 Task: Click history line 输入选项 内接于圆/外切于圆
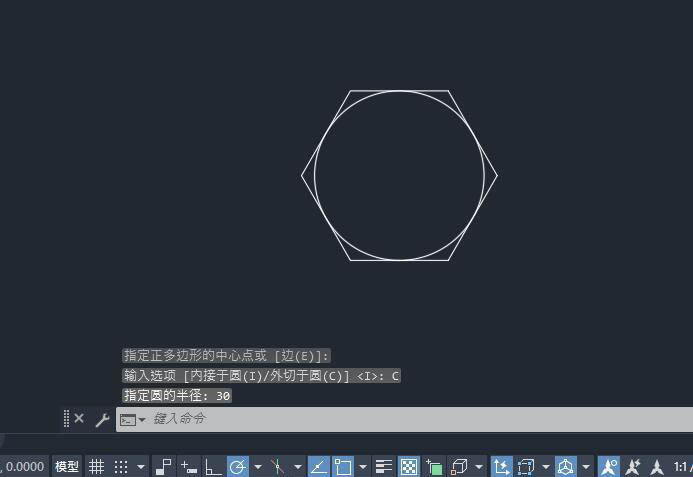[261, 376]
